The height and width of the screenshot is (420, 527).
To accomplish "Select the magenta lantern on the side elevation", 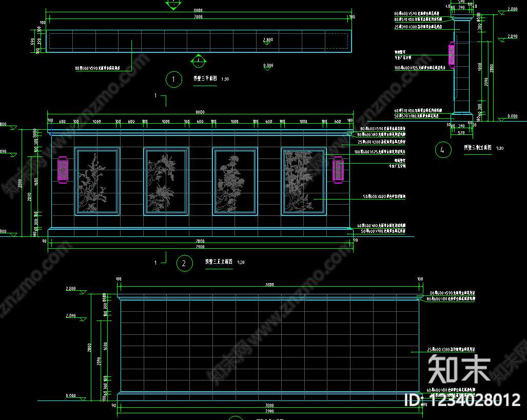I will tap(452, 55).
